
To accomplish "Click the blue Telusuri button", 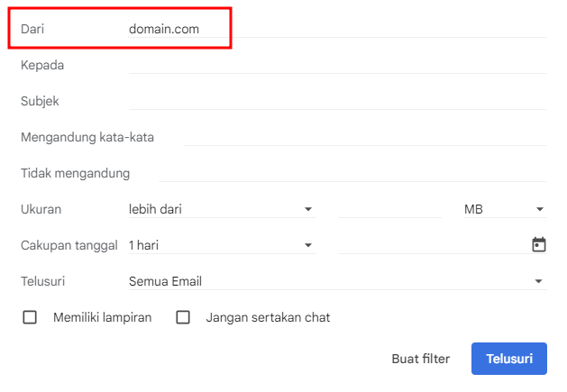I will (508, 359).
